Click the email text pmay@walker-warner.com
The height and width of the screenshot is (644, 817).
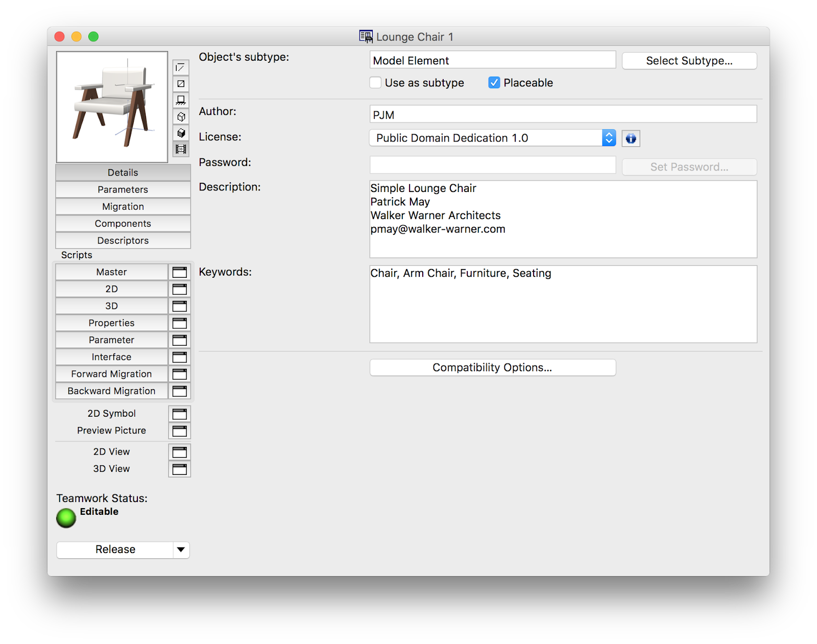coord(438,229)
